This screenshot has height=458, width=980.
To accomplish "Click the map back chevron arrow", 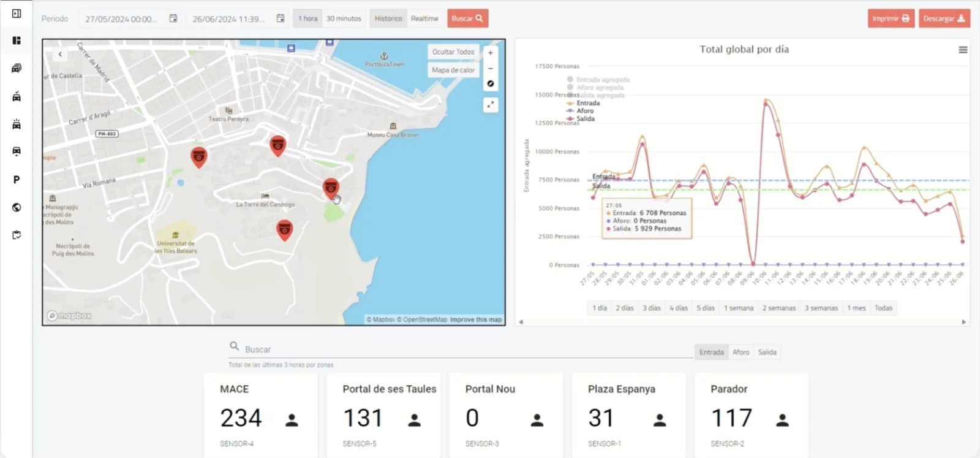I will click(x=60, y=55).
